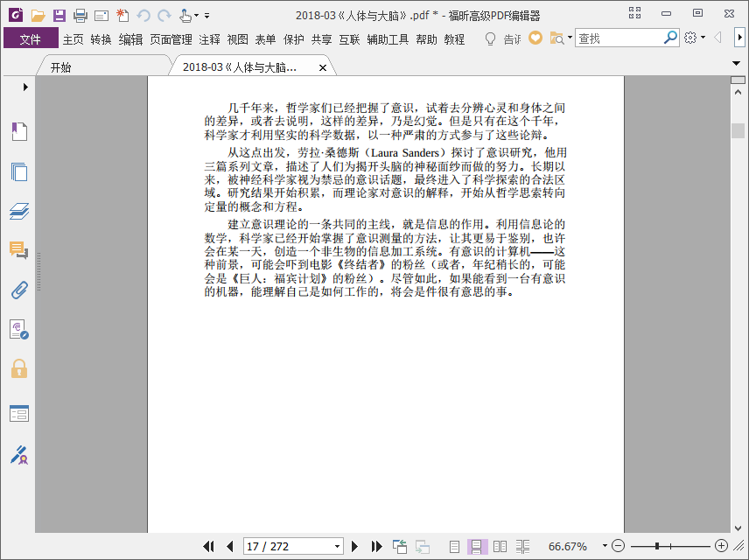Open the Layers panel
The image size is (749, 560).
[x=19, y=211]
